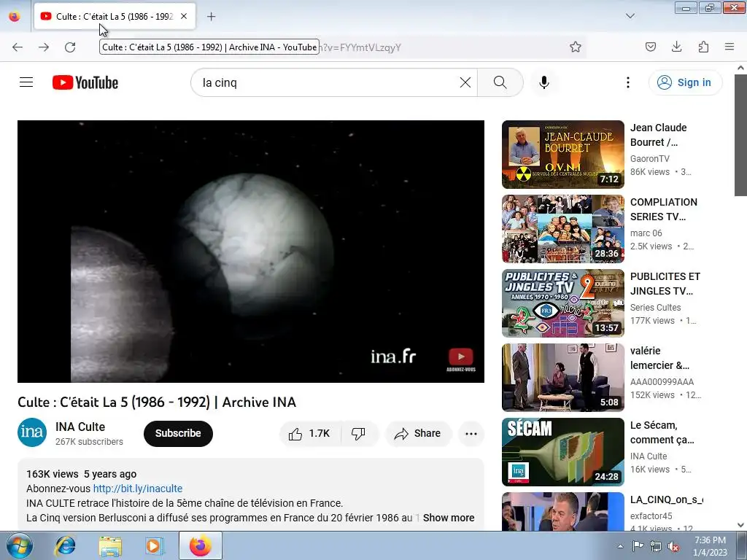Open the Firefox downloads panel
Screen dimensions: 747x560
(676, 47)
